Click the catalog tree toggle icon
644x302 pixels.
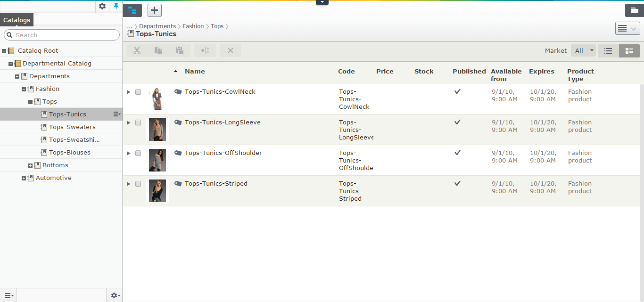click(x=132, y=10)
